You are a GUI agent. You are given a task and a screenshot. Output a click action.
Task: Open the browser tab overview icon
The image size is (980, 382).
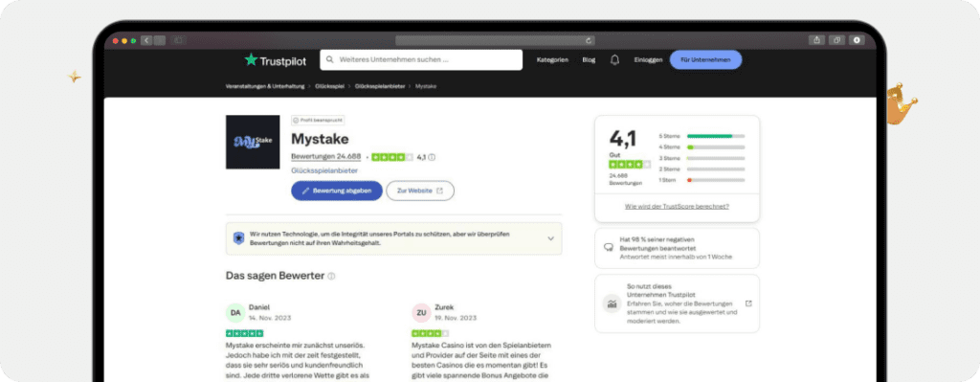coord(836,40)
